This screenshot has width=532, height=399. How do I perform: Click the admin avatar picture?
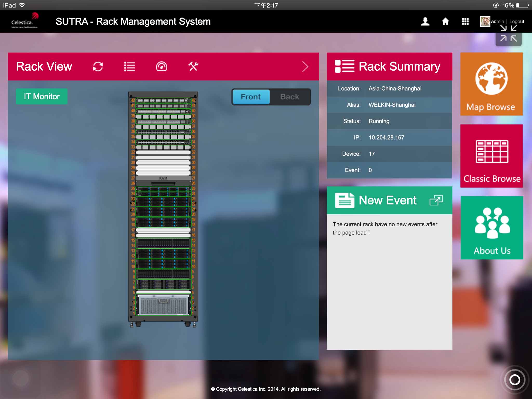click(x=485, y=21)
